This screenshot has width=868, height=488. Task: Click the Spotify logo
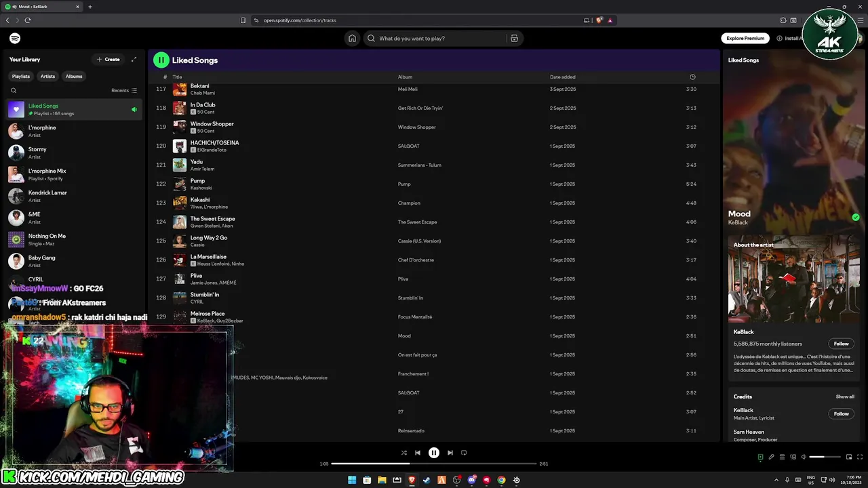15,39
